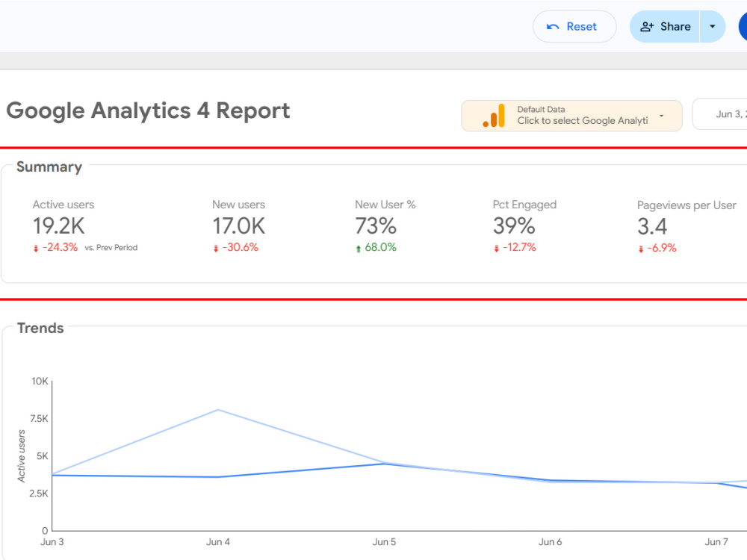Image resolution: width=747 pixels, height=560 pixels.
Task: Click the green 68.0% change value
Action: tap(381, 248)
